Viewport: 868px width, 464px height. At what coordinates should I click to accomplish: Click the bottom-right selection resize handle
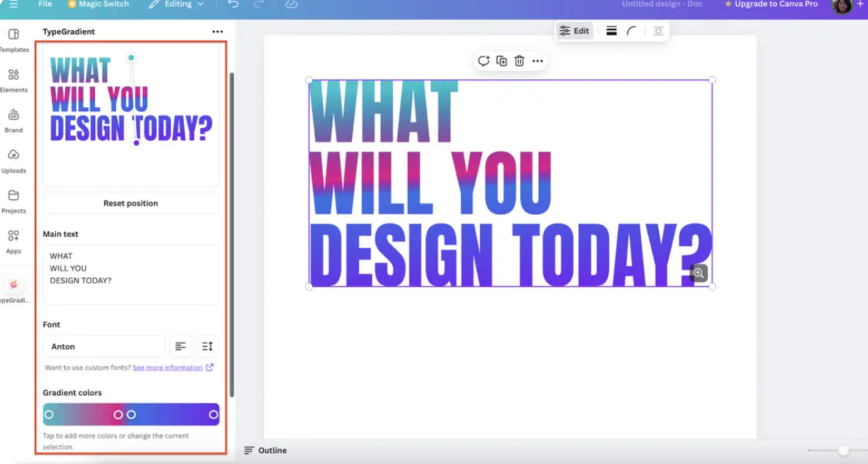click(712, 286)
